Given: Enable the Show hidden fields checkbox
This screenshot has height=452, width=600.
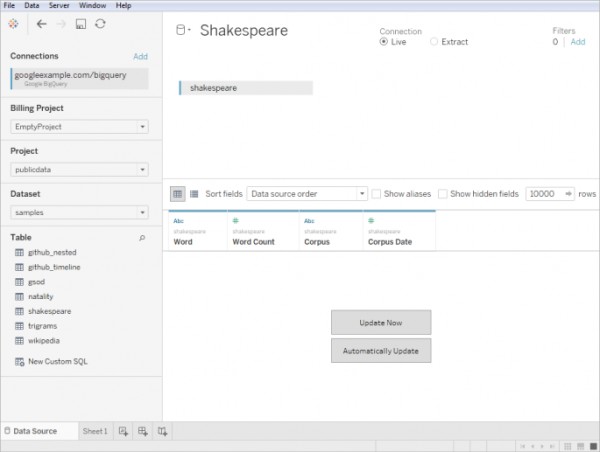Looking at the screenshot, I should (x=443, y=194).
